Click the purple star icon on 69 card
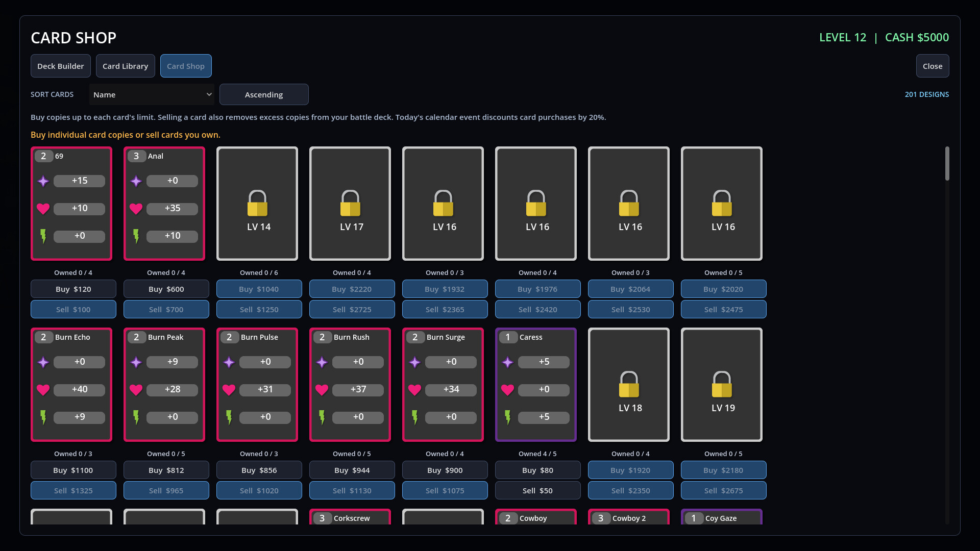This screenshot has height=551, width=980. coord(43,181)
